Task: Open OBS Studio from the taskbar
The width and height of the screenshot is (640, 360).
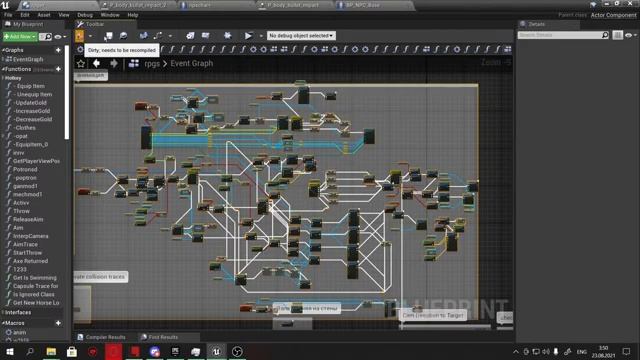Action: (237, 351)
